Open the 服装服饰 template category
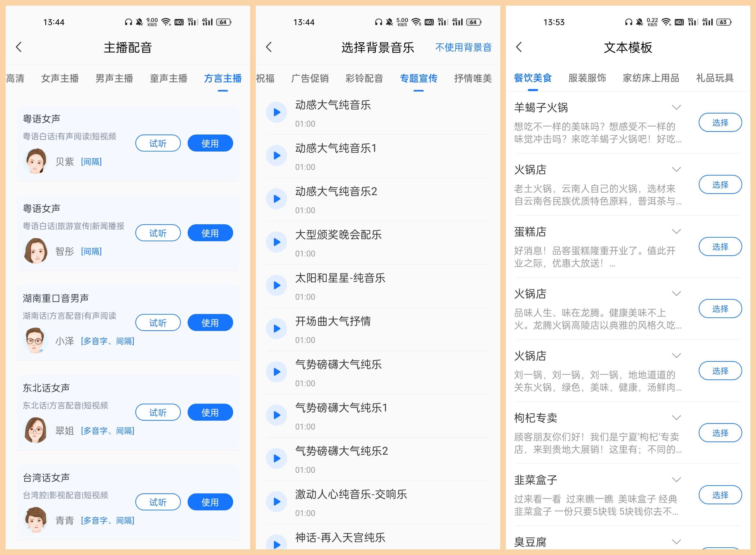The width and height of the screenshot is (756, 555). click(587, 78)
